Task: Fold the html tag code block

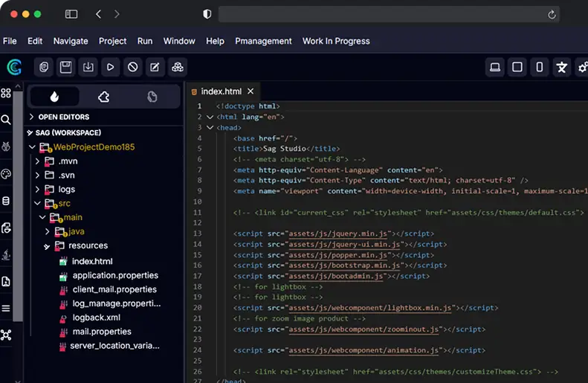Action: (x=210, y=117)
